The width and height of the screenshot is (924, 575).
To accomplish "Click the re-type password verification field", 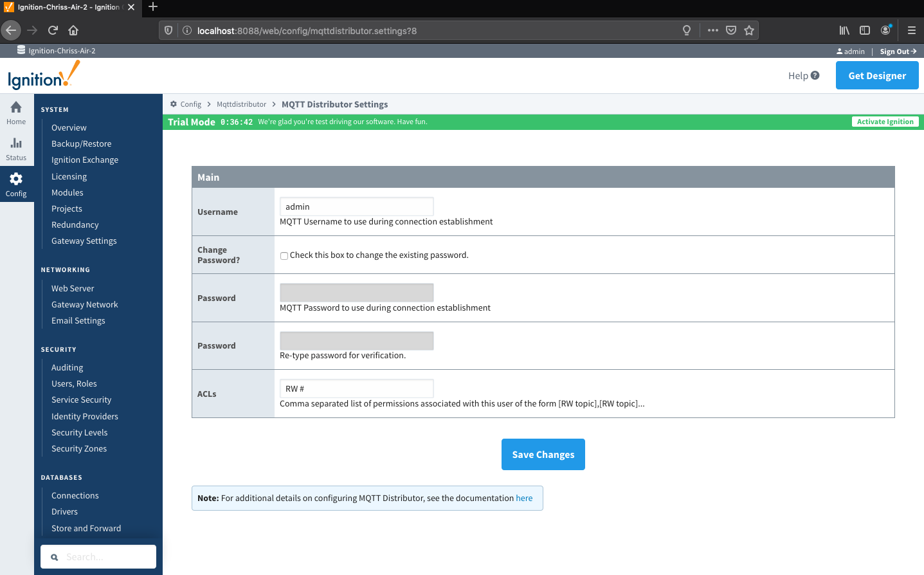I will pos(357,341).
